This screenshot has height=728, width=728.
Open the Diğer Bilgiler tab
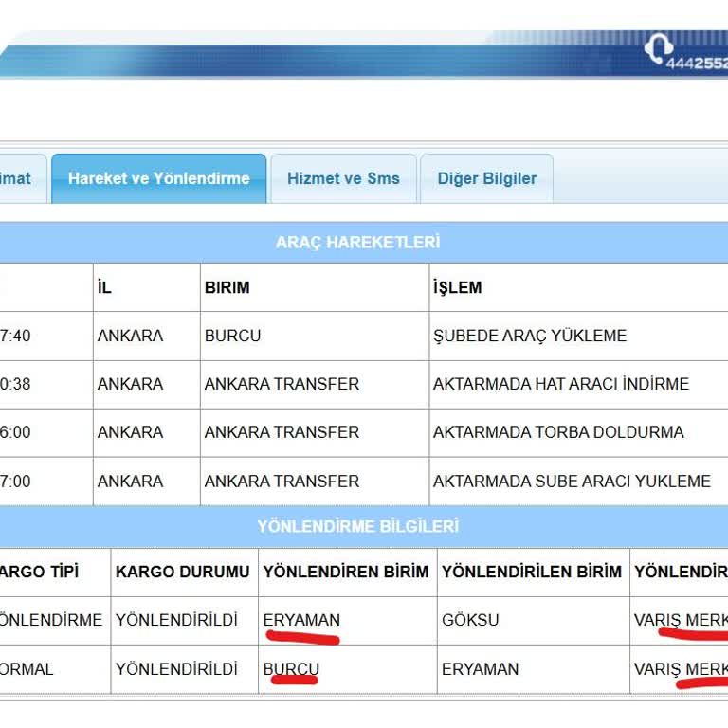[x=486, y=179]
